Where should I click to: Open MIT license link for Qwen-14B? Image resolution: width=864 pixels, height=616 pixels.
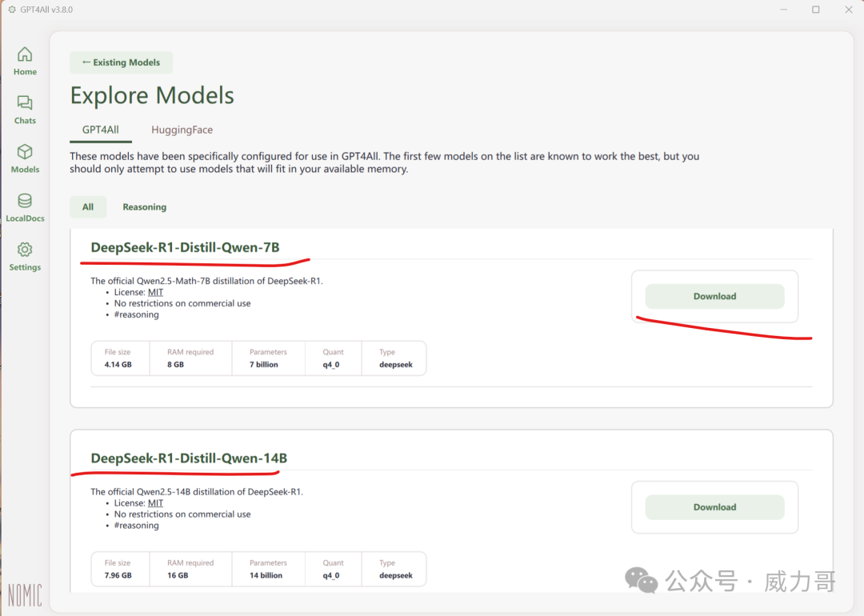[x=155, y=503]
